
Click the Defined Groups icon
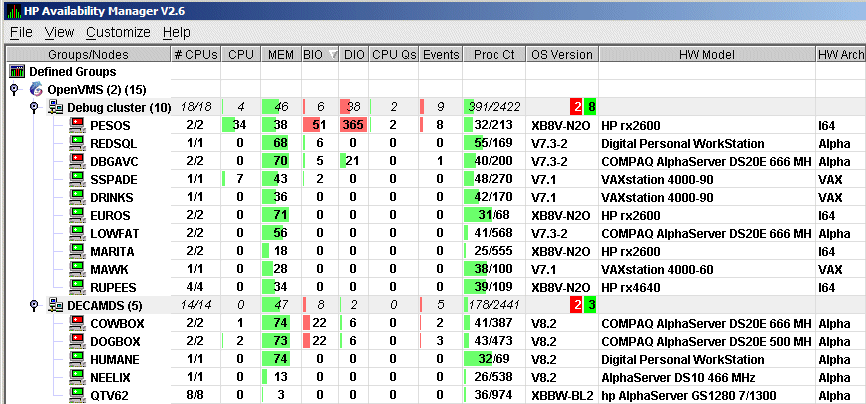(x=17, y=72)
